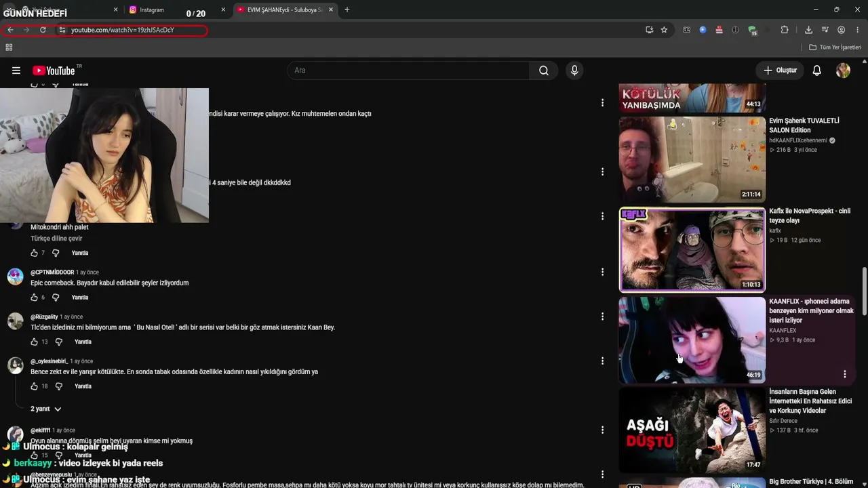Open the YouTube hamburger guide menu

point(16,70)
